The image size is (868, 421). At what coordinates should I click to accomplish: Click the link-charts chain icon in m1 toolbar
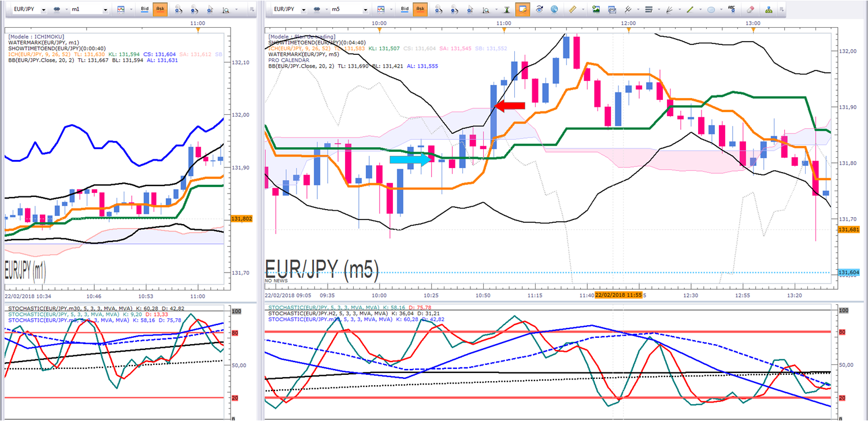57,10
